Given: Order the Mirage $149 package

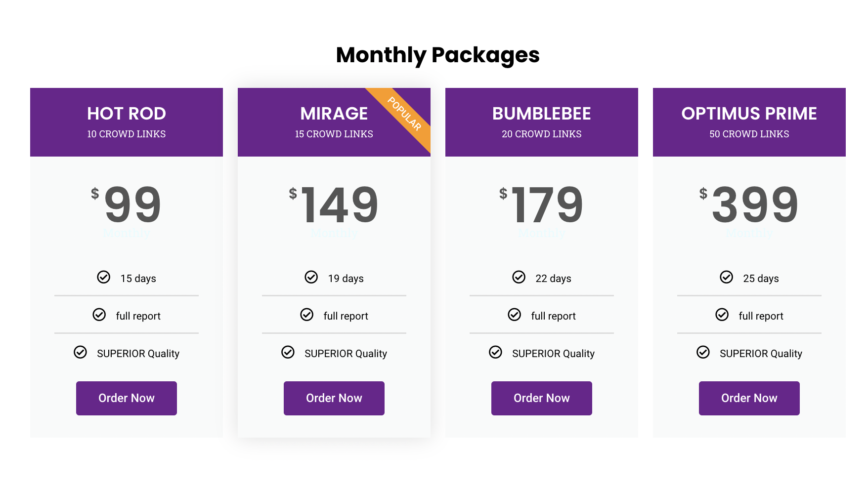Looking at the screenshot, I should coord(334,398).
